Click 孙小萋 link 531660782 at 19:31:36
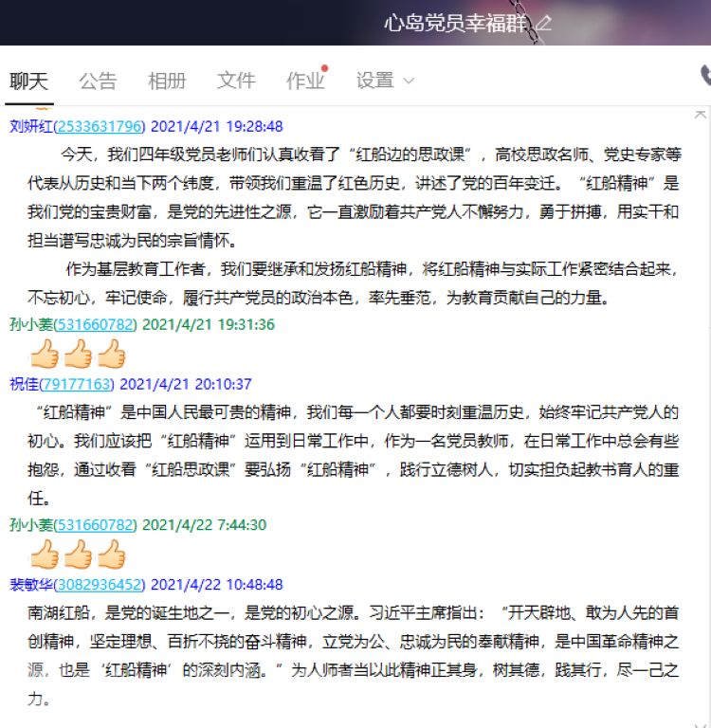The image size is (711, 728). [95, 324]
